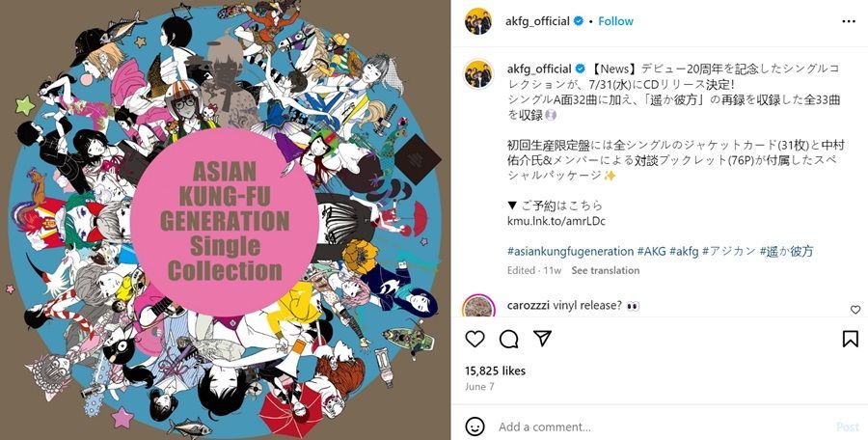This screenshot has width=868, height=440.
Task: Like the post with the heart icon
Action: (x=475, y=339)
